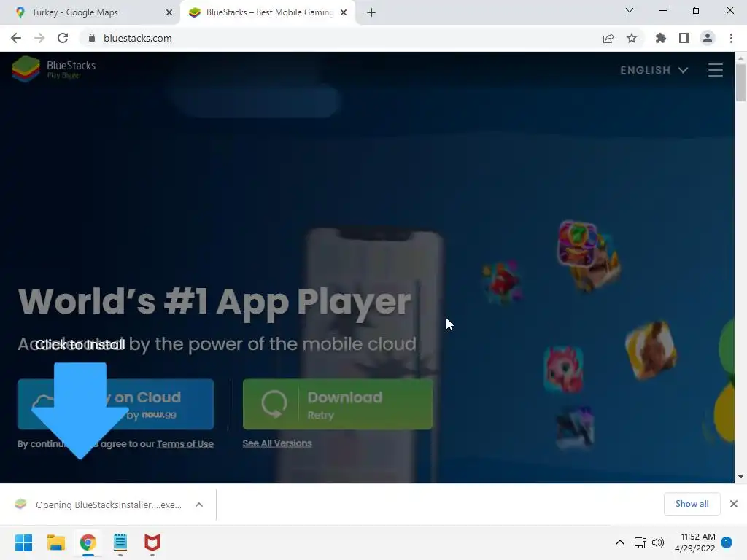Open the Chrome three-dot menu

[731, 38]
